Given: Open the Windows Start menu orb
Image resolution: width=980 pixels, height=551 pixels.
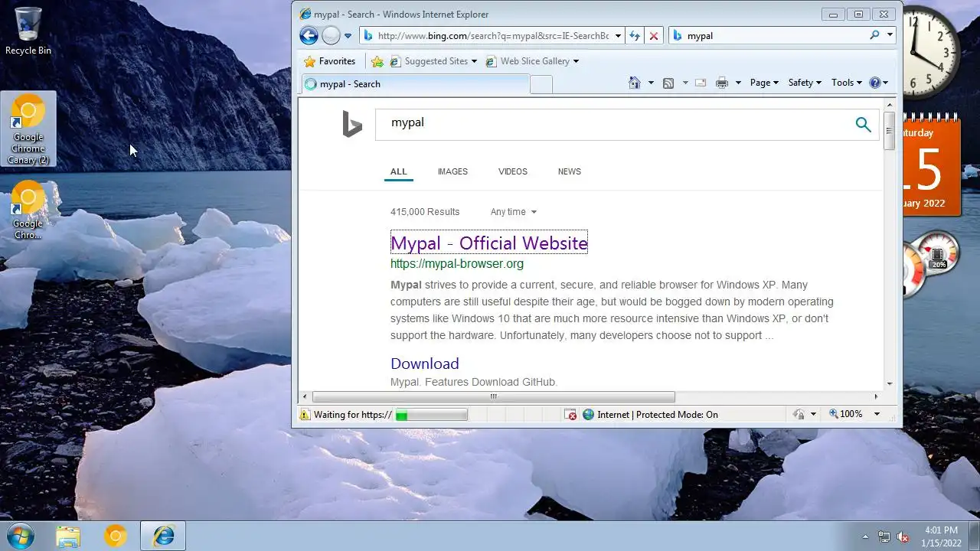Looking at the screenshot, I should click(x=19, y=536).
